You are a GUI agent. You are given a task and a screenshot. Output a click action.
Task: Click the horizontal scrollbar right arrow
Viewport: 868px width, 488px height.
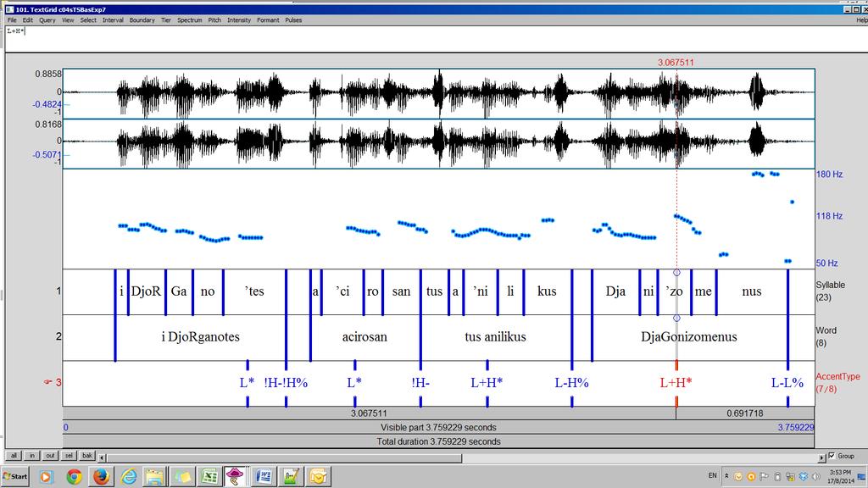pyautogui.click(x=821, y=457)
